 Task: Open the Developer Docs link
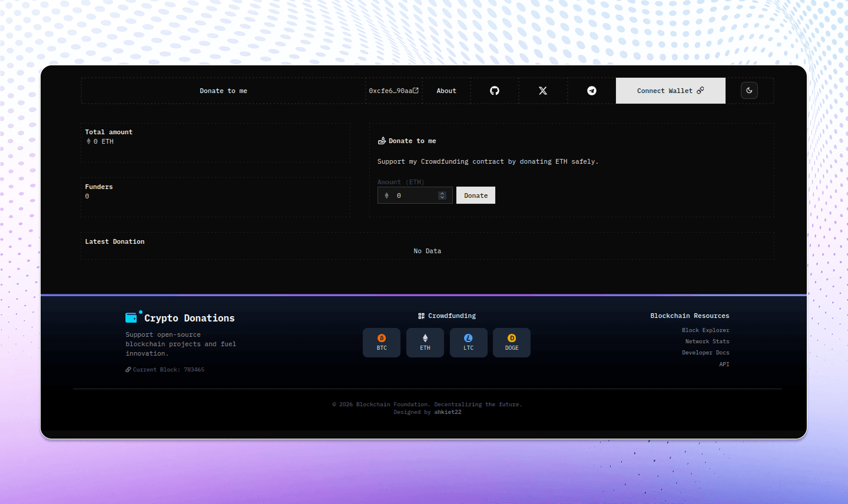click(705, 353)
